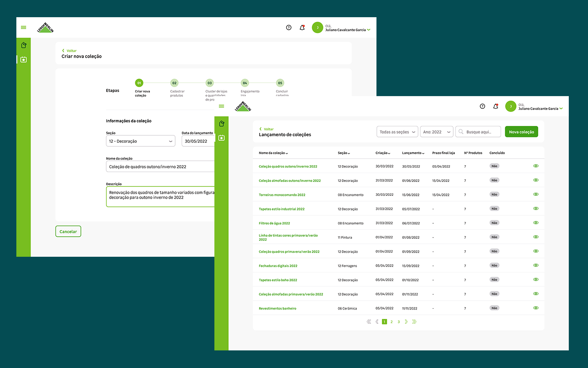Image resolution: width=588 pixels, height=368 pixels.
Task: Open calendar star sidebar icon in front window
Action: tap(221, 138)
